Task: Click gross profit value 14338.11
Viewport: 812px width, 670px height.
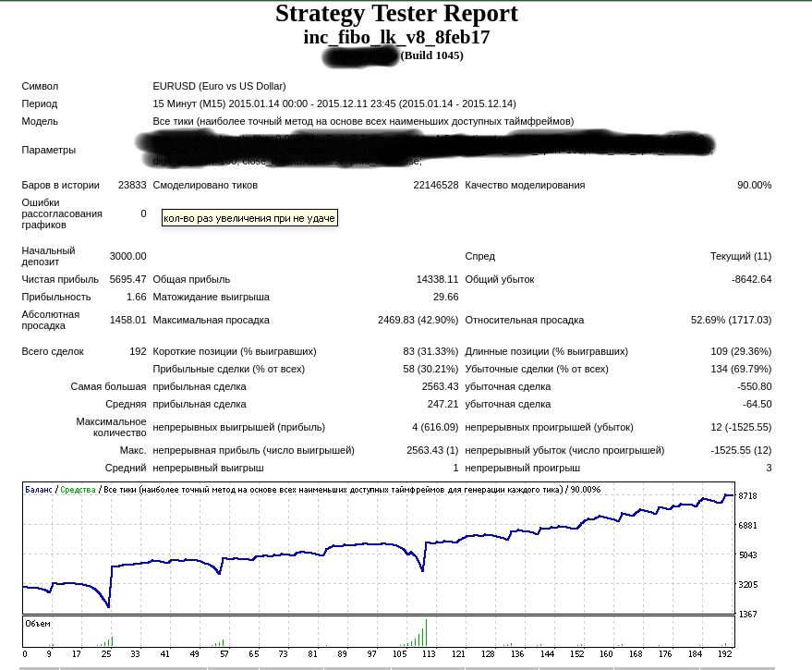Action: pyautogui.click(x=437, y=279)
